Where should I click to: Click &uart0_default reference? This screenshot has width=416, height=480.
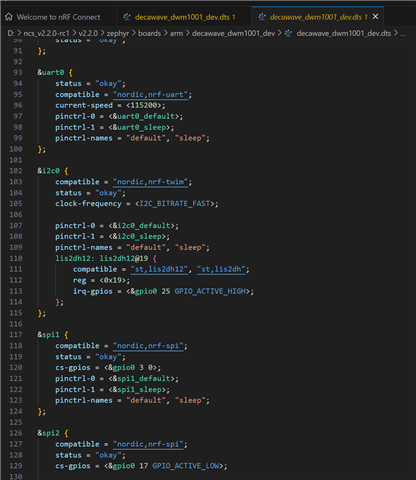(x=144, y=116)
